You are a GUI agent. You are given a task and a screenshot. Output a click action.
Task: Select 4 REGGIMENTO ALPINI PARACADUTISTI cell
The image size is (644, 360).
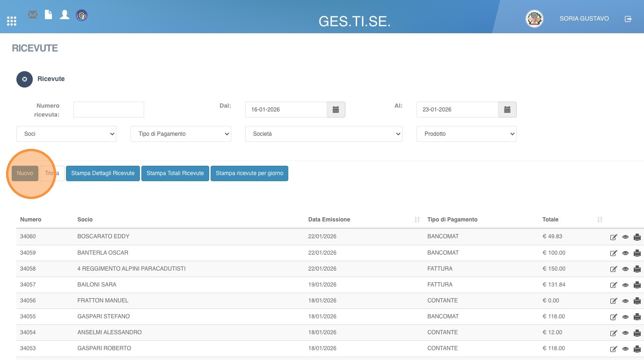(132, 269)
